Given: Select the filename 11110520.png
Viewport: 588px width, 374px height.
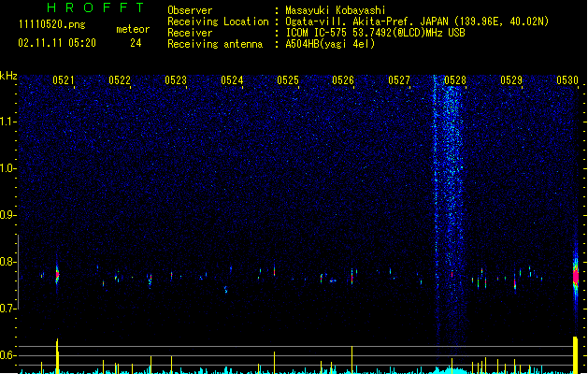Looking at the screenshot, I should point(51,24).
